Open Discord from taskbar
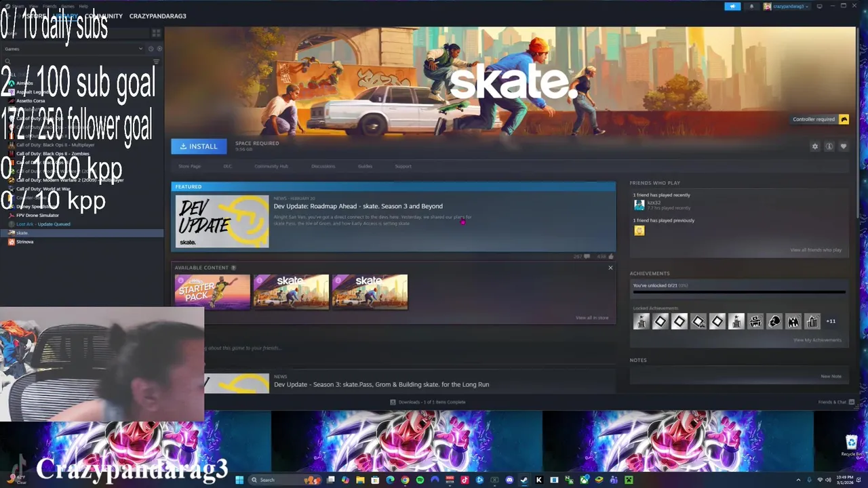868x488 pixels. click(x=509, y=480)
